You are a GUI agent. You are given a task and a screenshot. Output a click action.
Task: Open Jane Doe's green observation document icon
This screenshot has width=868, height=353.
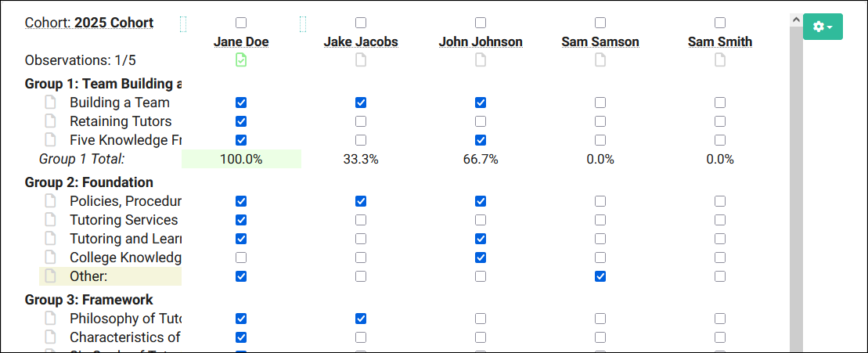pyautogui.click(x=241, y=60)
